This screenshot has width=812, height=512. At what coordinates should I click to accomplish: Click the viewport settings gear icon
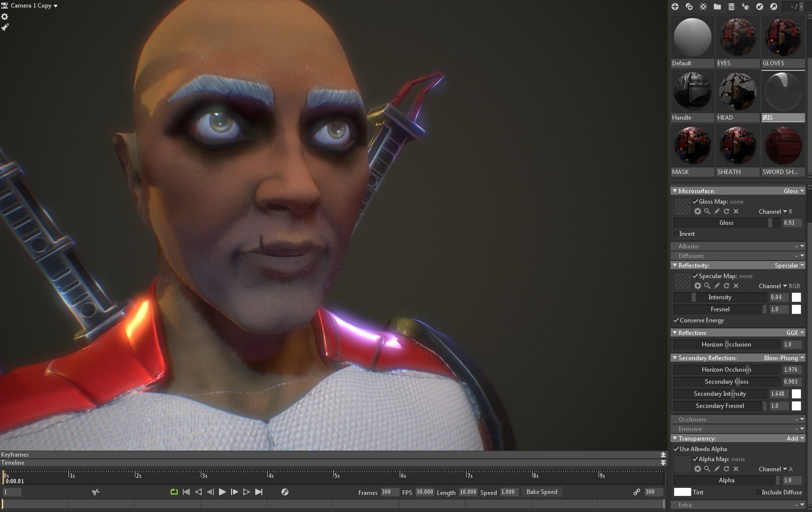5,17
